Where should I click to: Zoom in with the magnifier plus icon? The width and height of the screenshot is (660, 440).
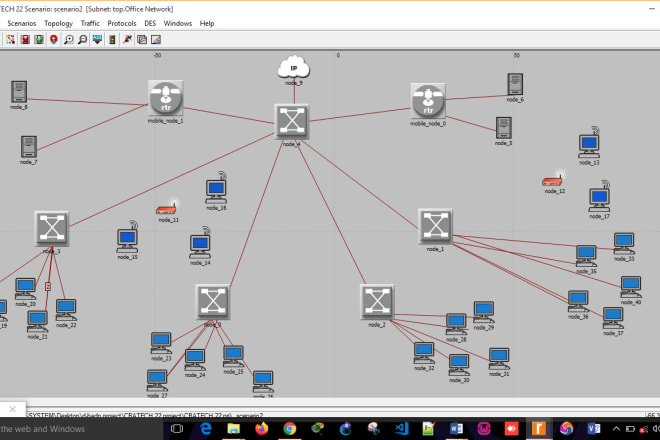tap(68, 40)
